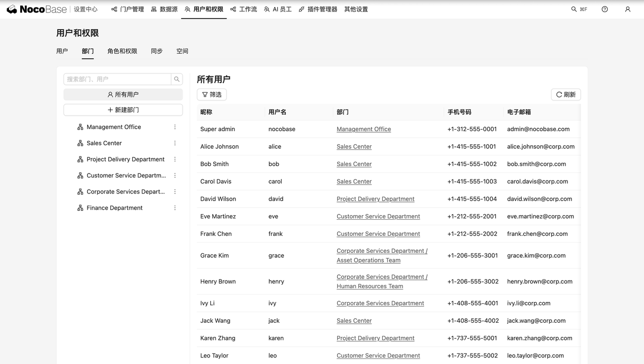The height and width of the screenshot is (364, 644).
Task: Click the Super admin nickname cell
Action: pyautogui.click(x=217, y=129)
